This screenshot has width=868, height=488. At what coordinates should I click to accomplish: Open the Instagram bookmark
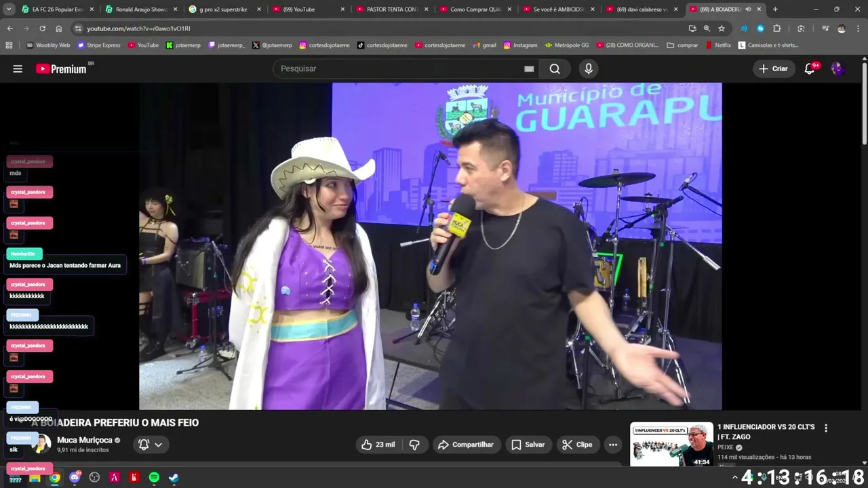[520, 45]
